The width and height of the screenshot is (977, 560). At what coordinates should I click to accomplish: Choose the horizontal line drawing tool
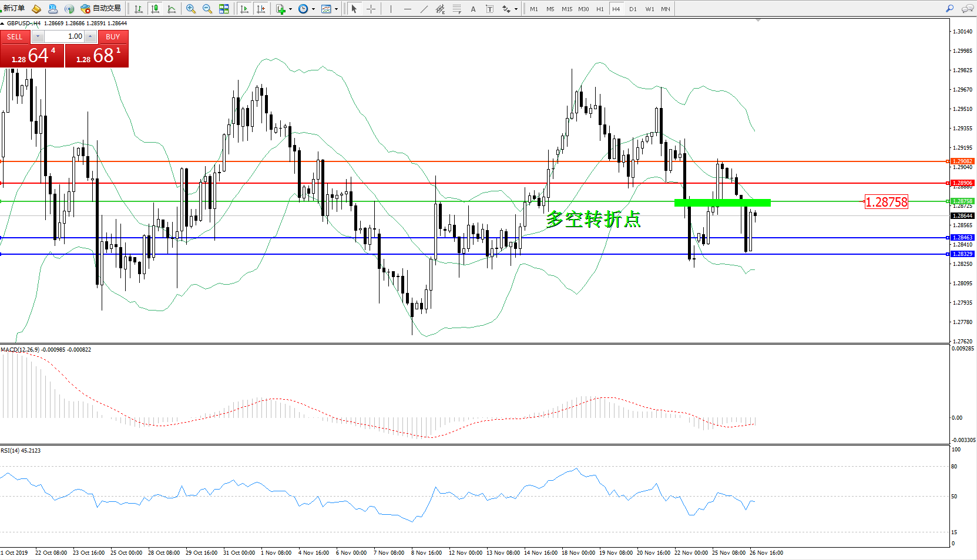point(407,9)
